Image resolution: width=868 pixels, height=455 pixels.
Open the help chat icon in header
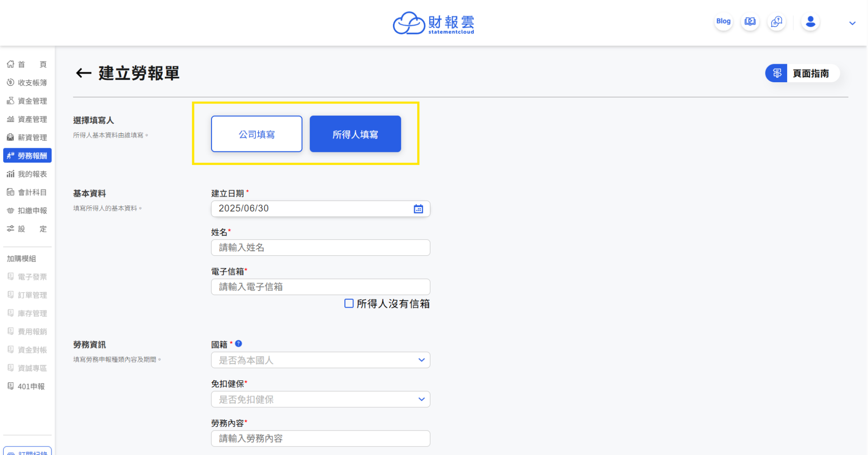coord(777,21)
